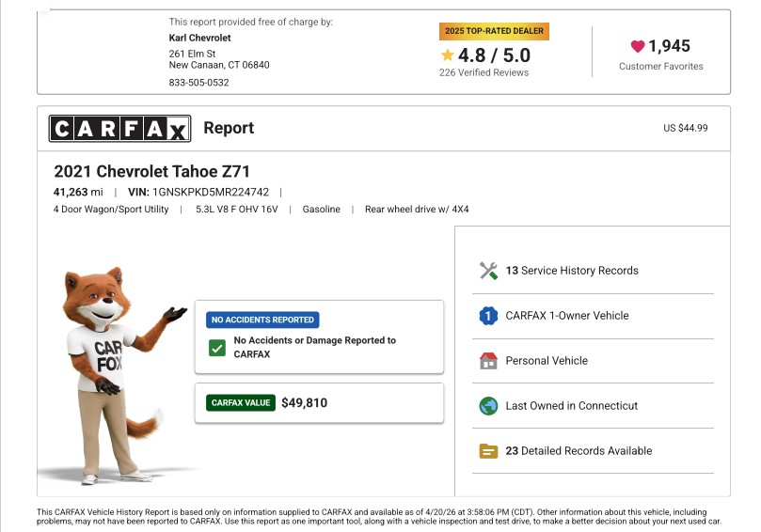
Task: Open 13 Service History Records
Action: point(572,271)
